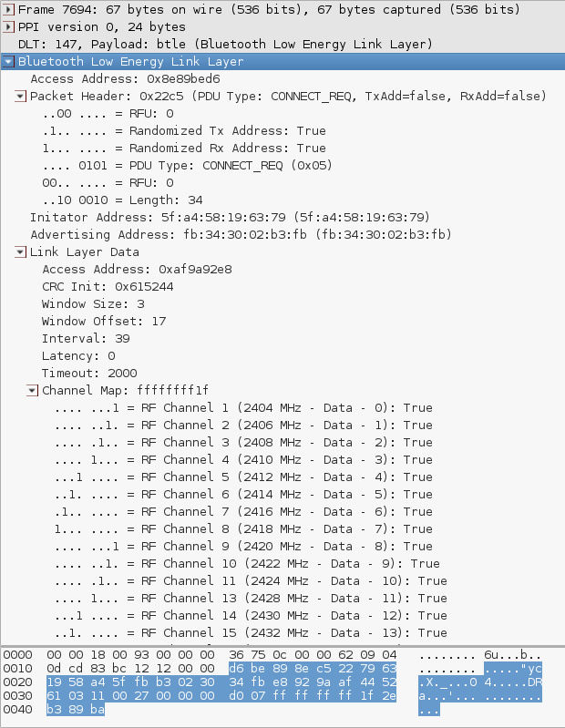The image size is (565, 728).
Task: Select the RF Channel 10 (2422 MHz) row
Action: click(x=247, y=563)
